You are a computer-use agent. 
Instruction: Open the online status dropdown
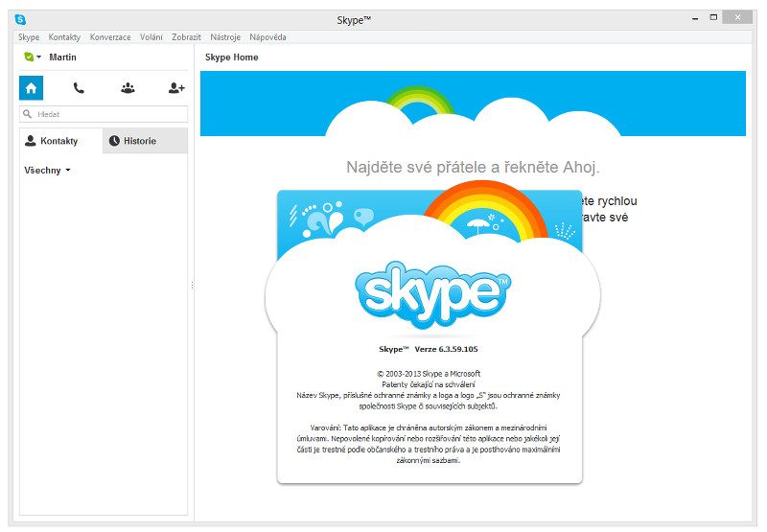point(33,57)
